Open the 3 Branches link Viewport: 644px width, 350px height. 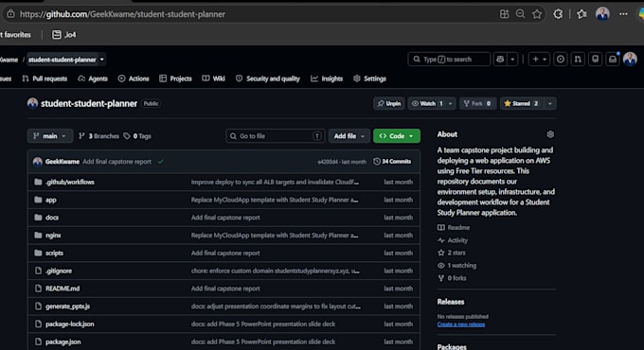pos(99,136)
